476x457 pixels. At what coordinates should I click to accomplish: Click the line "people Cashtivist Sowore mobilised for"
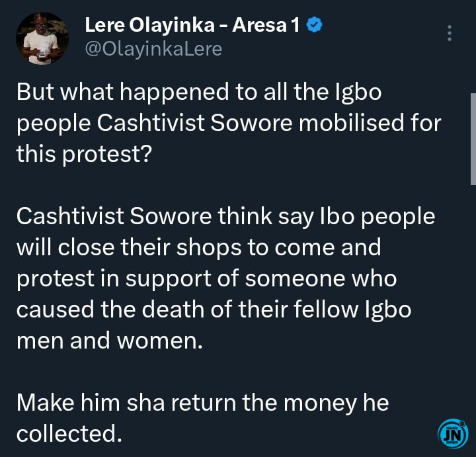tap(228, 124)
